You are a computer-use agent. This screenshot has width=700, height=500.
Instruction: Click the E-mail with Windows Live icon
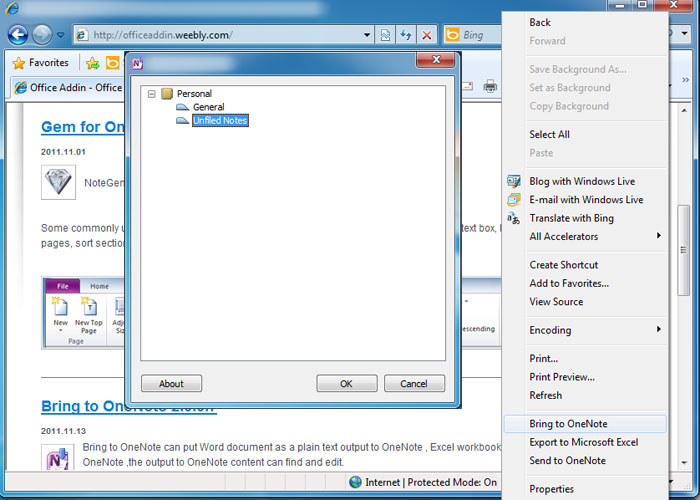tap(514, 199)
